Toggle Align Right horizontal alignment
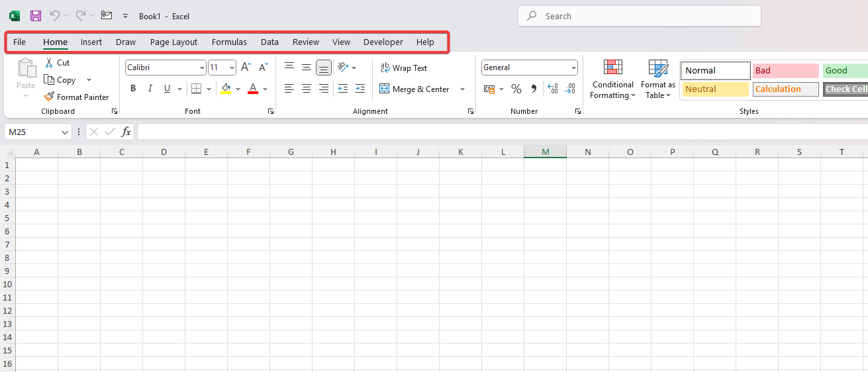Image resolution: width=868 pixels, height=372 pixels. coord(324,89)
